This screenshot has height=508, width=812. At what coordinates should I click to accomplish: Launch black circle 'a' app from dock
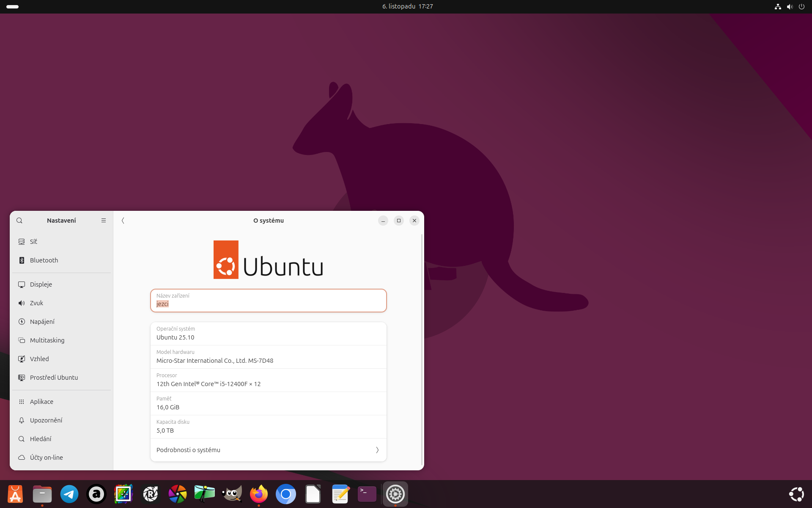pos(96,494)
